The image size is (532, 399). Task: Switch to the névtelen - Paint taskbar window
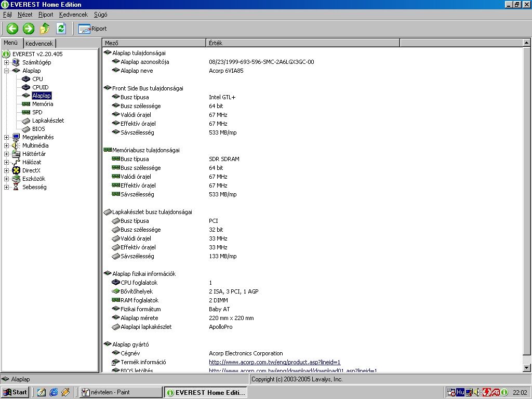(121, 392)
